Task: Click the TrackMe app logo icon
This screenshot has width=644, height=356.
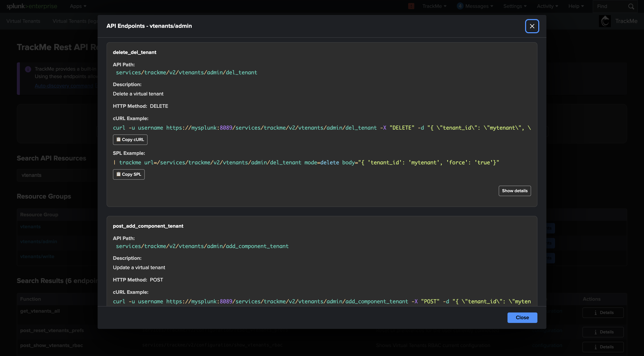Action: pyautogui.click(x=605, y=21)
